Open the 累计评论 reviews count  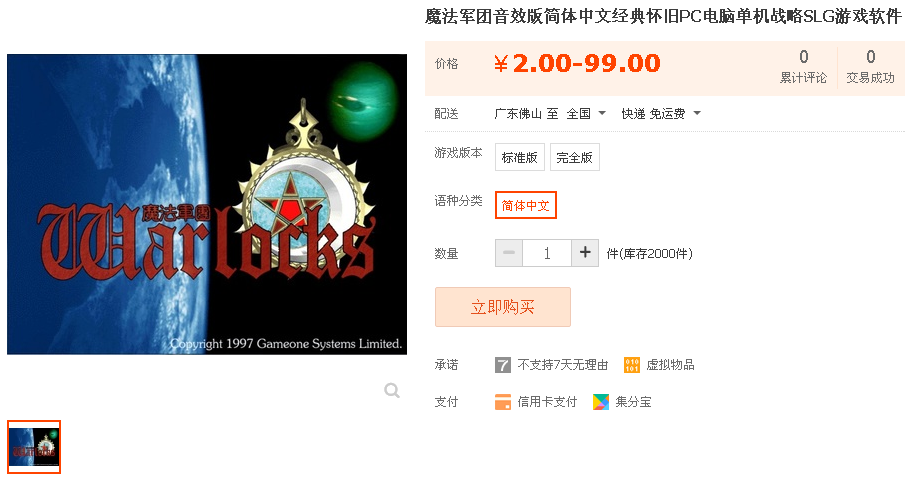803,67
